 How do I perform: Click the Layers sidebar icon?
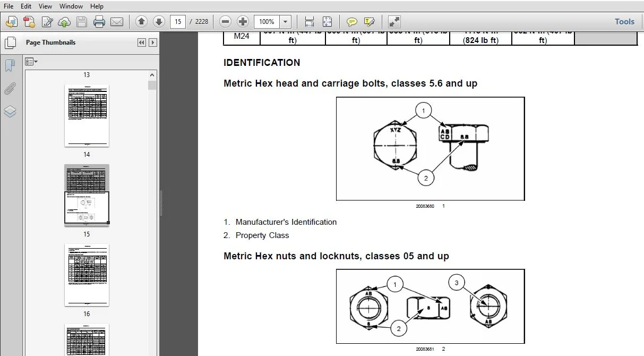pyautogui.click(x=10, y=112)
